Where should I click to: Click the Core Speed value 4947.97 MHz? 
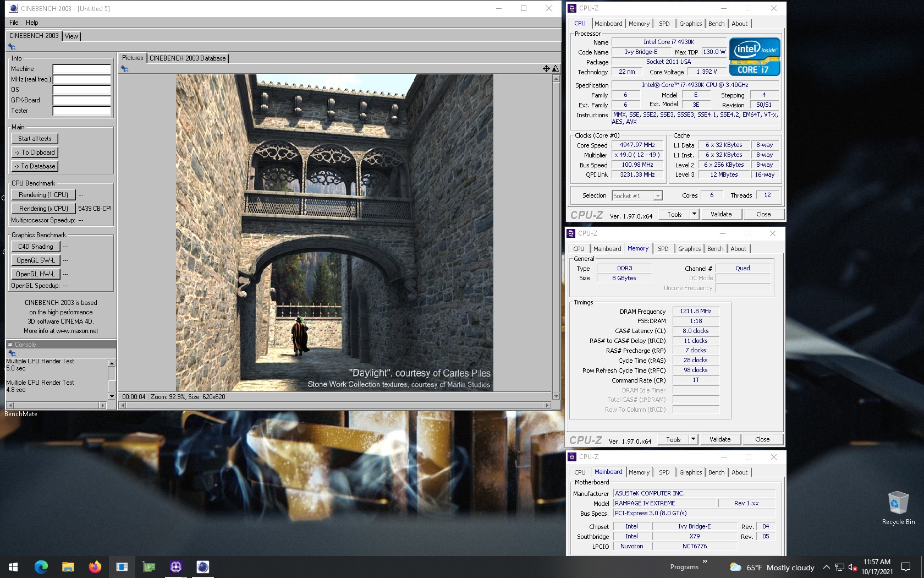click(x=637, y=145)
